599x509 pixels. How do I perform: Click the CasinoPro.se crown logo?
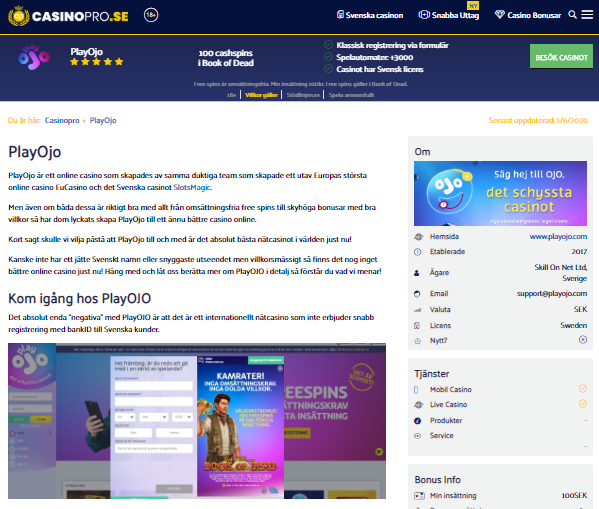19,16
